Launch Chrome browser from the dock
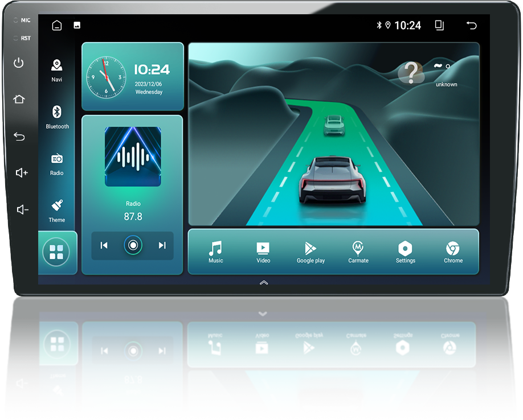The image size is (523, 420). point(452,251)
